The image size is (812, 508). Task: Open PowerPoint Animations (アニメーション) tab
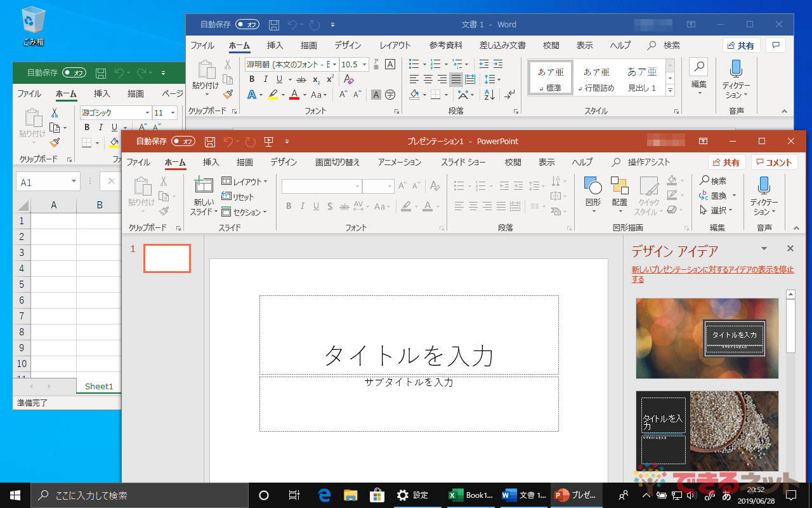[x=400, y=163]
